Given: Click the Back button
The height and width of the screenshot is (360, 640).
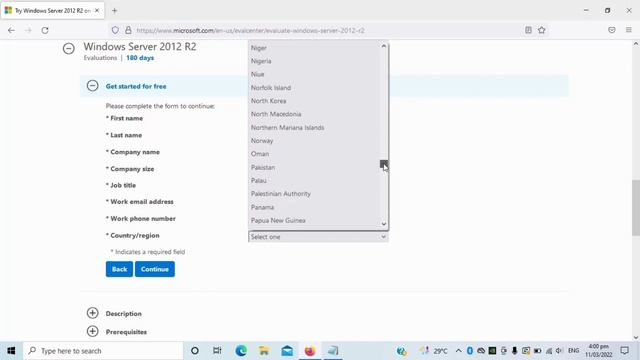Looking at the screenshot, I should (x=119, y=269).
